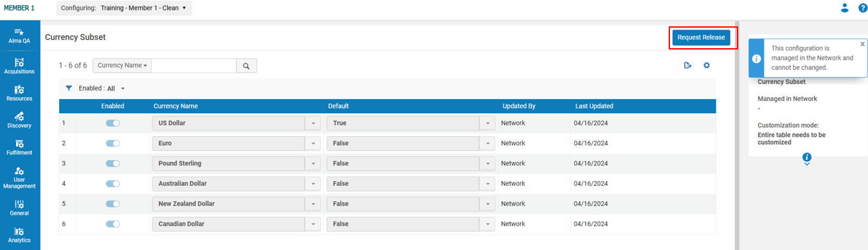This screenshot has width=868, height=250.
Task: Open the Currency Name search field selector
Action: coord(122,66)
